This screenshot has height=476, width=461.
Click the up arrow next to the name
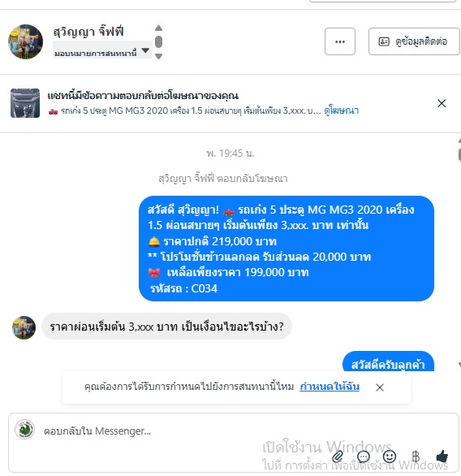click(x=158, y=28)
